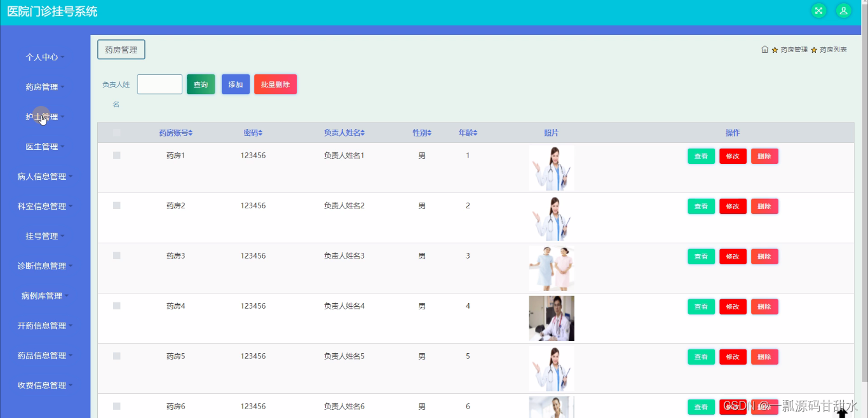The width and height of the screenshot is (868, 418).
Task: Click 修改 for the 药房2 row
Action: [x=733, y=206]
